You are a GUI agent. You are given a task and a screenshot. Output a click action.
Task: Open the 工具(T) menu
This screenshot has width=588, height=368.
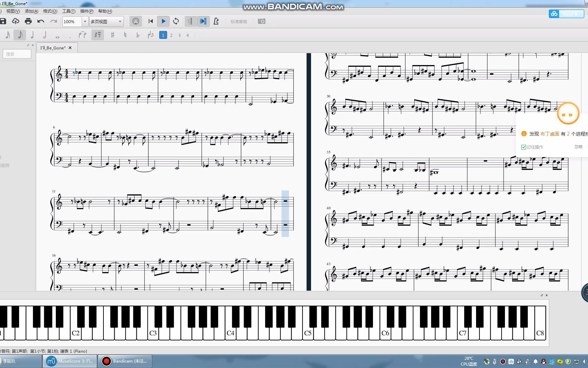pos(69,11)
